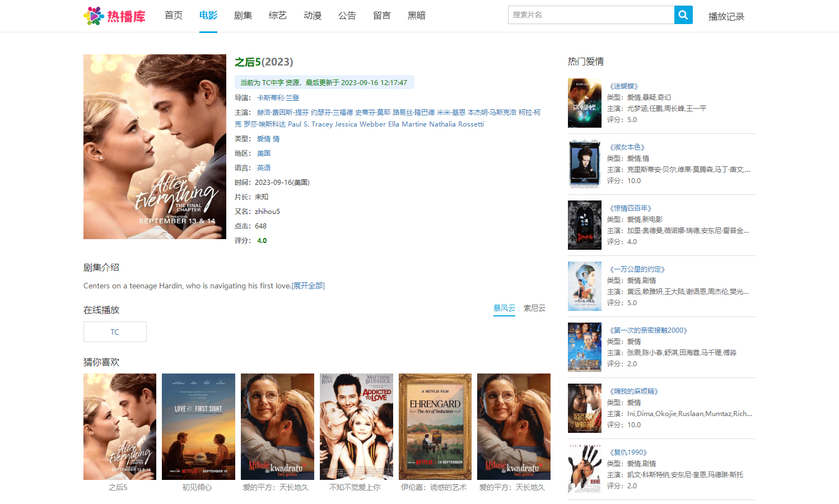Click the After Everything main poster
This screenshot has height=504, width=839.
[x=155, y=147]
